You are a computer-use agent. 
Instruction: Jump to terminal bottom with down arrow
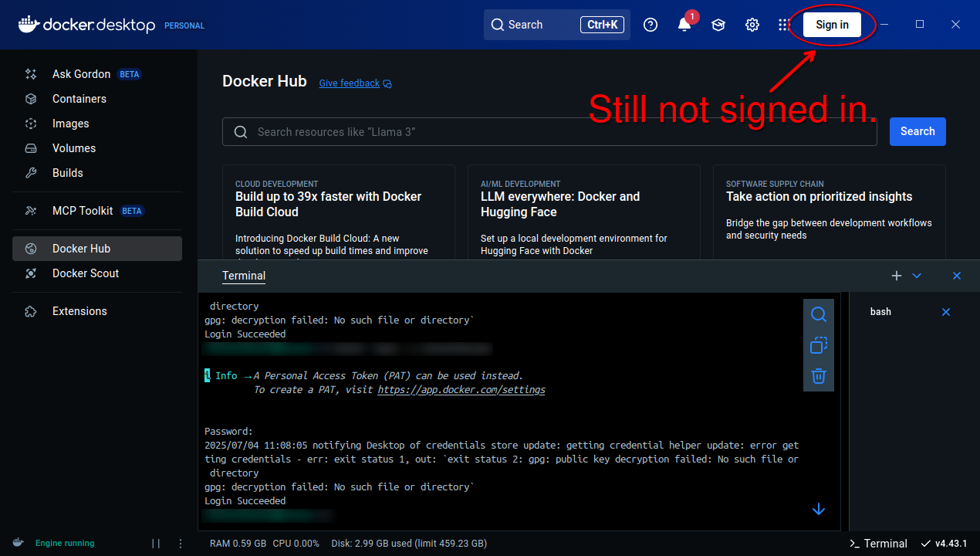[819, 510]
